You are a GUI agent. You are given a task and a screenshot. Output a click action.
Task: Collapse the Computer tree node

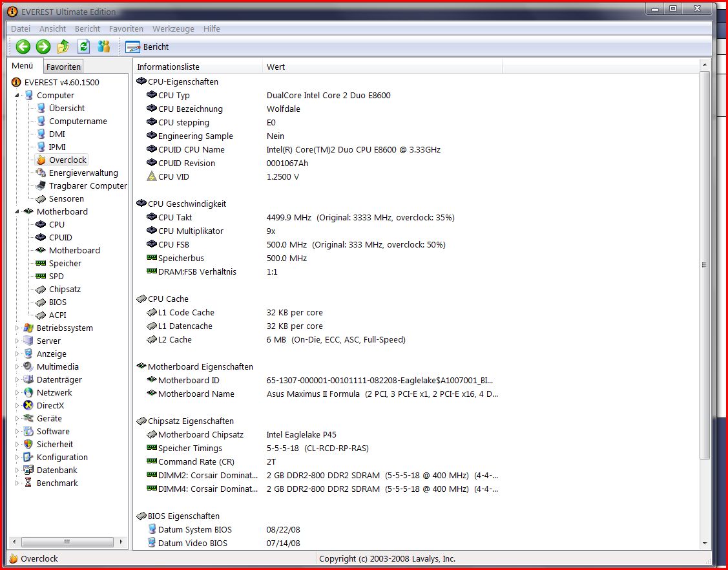point(17,96)
